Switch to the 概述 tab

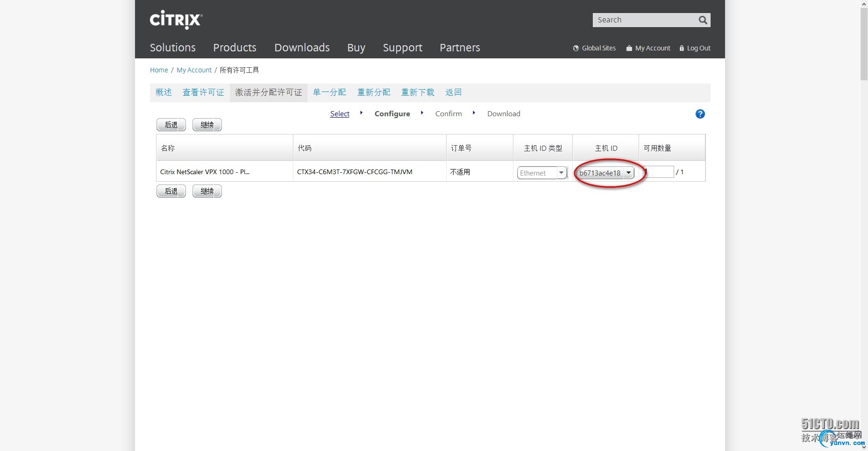pyautogui.click(x=164, y=92)
